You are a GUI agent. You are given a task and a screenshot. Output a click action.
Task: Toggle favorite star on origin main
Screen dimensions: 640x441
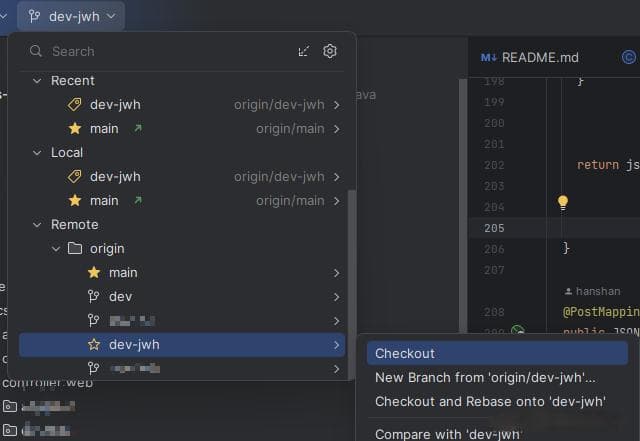pyautogui.click(x=94, y=272)
